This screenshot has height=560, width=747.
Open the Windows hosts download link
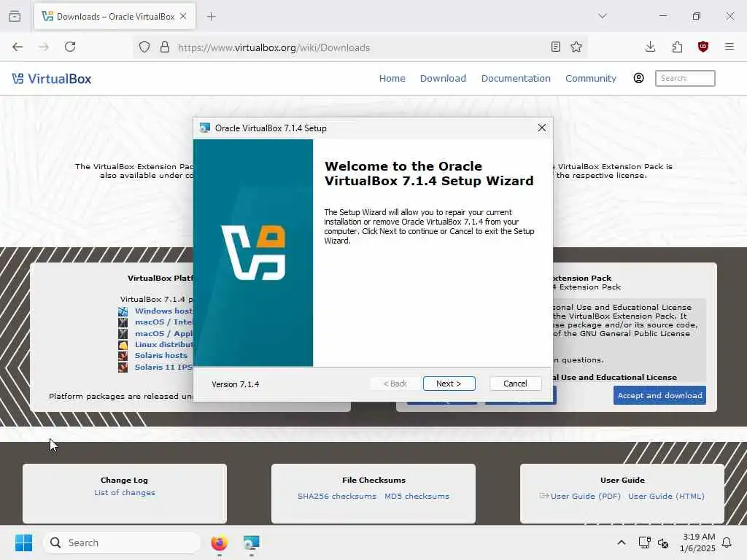(x=164, y=311)
